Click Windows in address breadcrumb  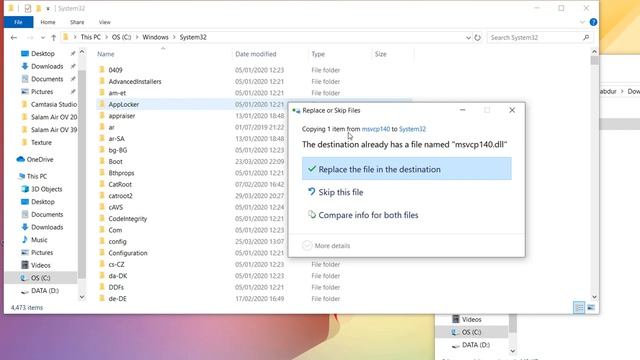click(155, 37)
